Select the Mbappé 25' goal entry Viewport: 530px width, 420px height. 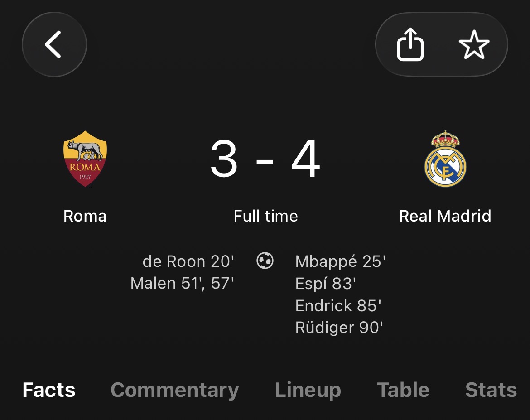point(340,261)
